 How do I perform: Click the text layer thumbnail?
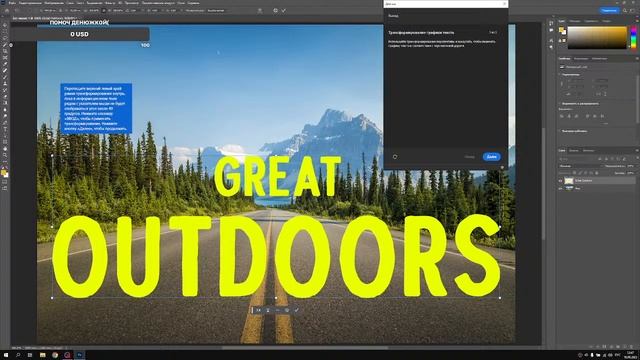(x=569, y=180)
